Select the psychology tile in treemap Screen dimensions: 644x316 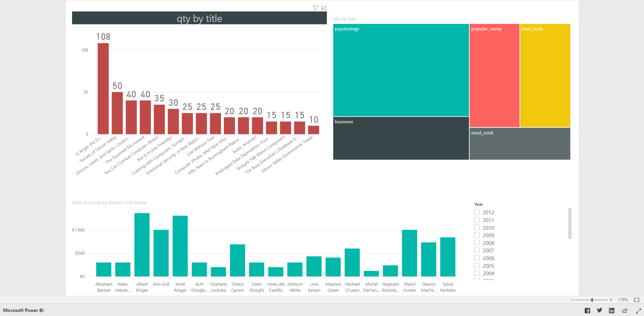tap(401, 70)
